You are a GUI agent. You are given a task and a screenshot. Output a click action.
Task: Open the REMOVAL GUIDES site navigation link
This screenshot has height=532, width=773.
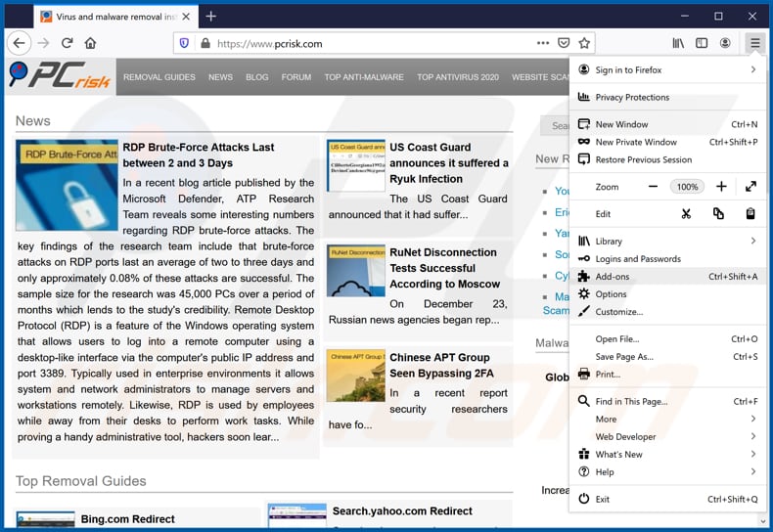pos(159,77)
